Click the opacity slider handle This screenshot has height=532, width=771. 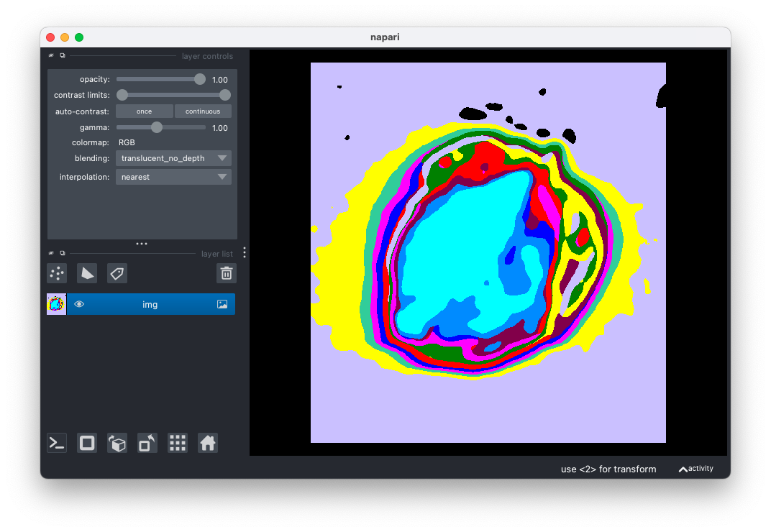pyautogui.click(x=200, y=79)
